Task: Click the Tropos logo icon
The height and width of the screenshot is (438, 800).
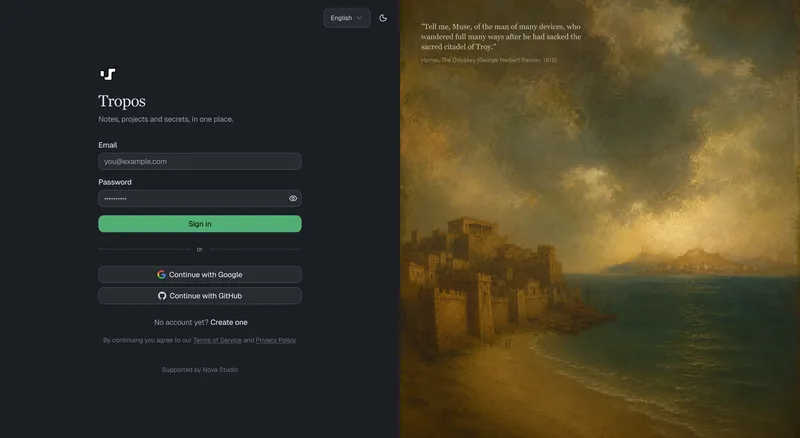Action: click(108, 75)
